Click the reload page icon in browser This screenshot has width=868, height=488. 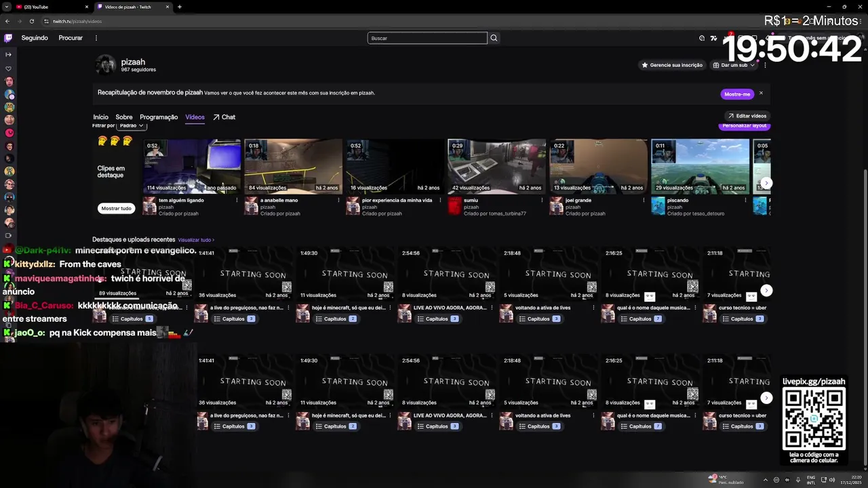click(31, 21)
